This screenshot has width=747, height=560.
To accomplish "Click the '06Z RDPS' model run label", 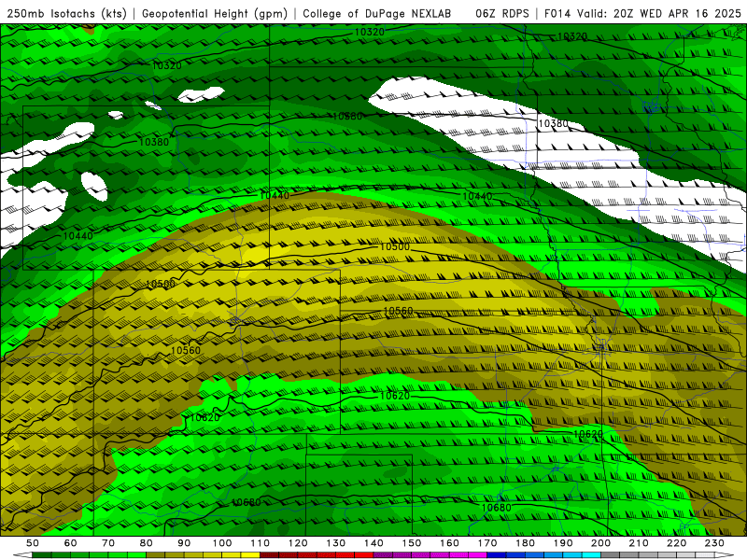I will pyautogui.click(x=501, y=13).
